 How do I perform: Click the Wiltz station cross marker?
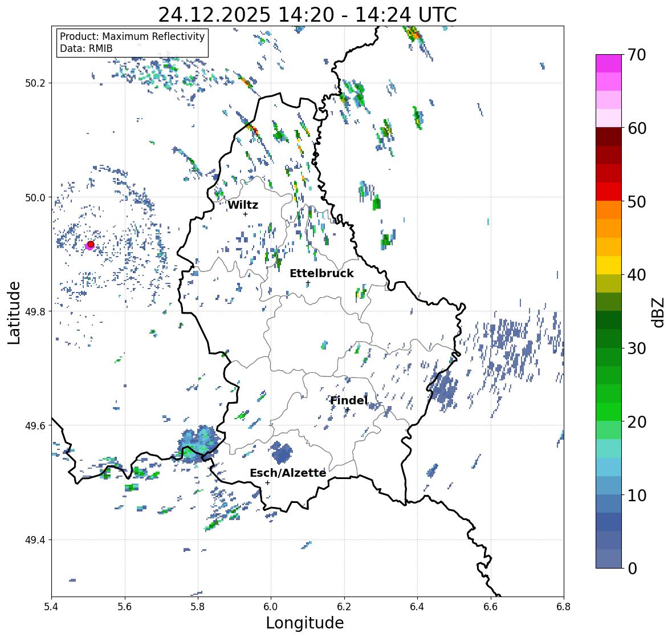[245, 214]
